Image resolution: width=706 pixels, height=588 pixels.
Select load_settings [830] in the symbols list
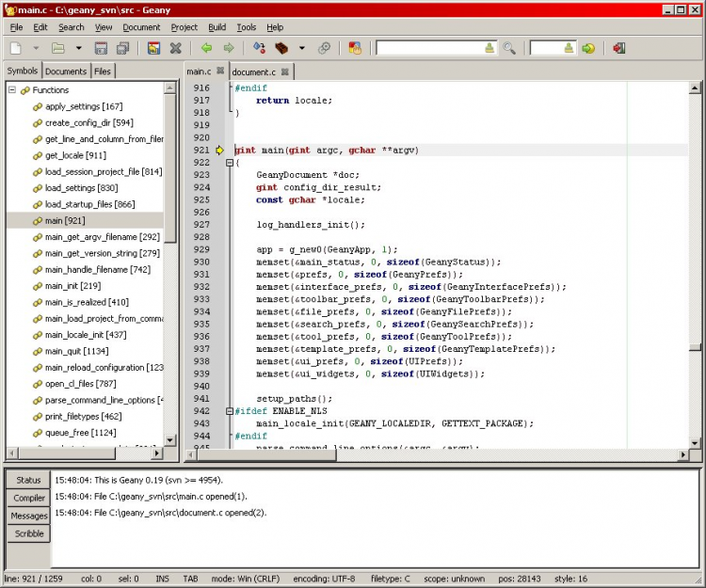81,188
